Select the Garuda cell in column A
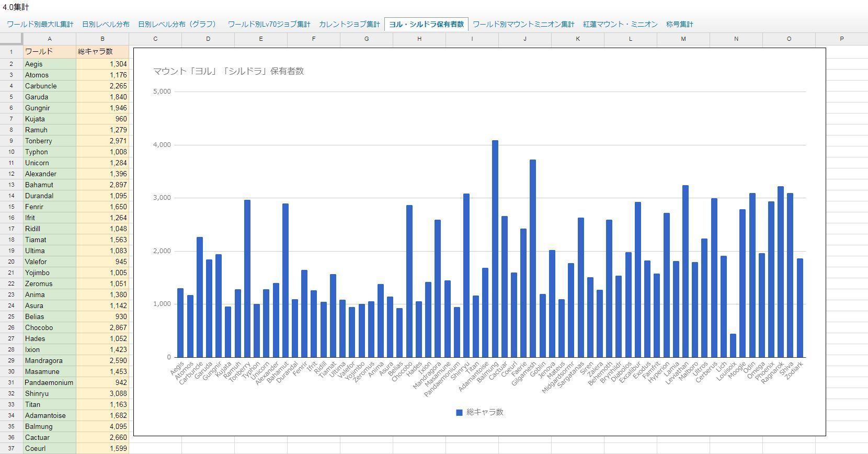This screenshot has width=868, height=454. pos(50,97)
